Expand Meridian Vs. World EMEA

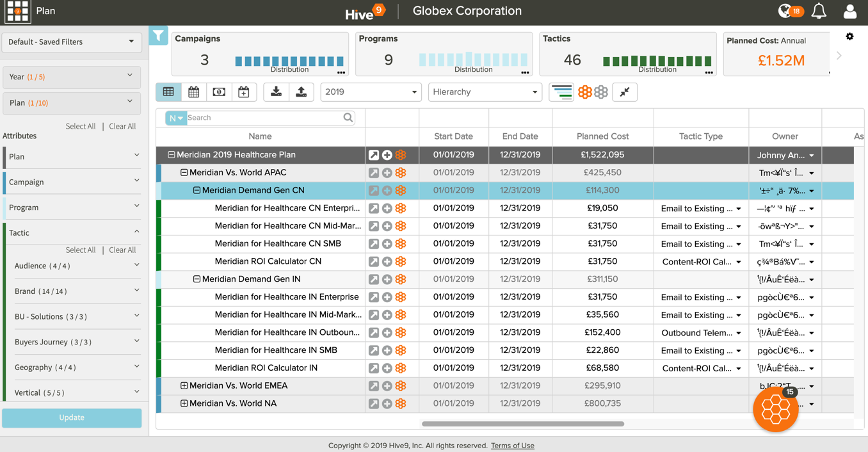click(184, 386)
